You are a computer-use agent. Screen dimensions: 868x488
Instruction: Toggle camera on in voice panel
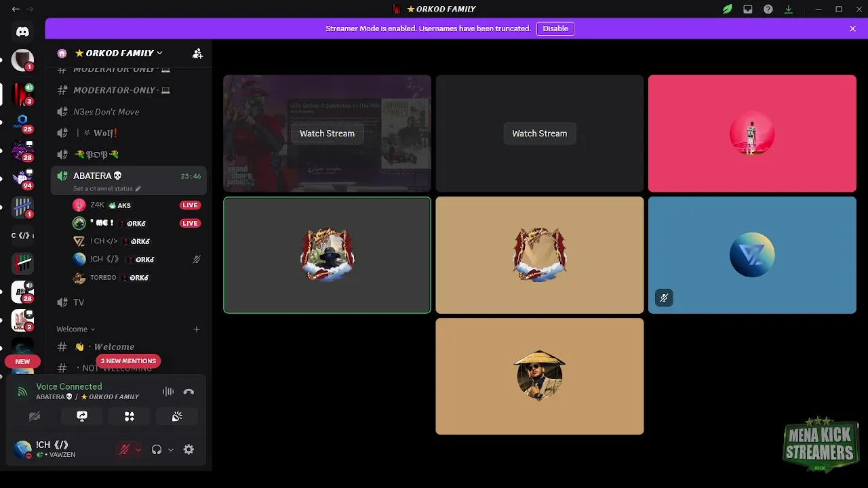(35, 416)
